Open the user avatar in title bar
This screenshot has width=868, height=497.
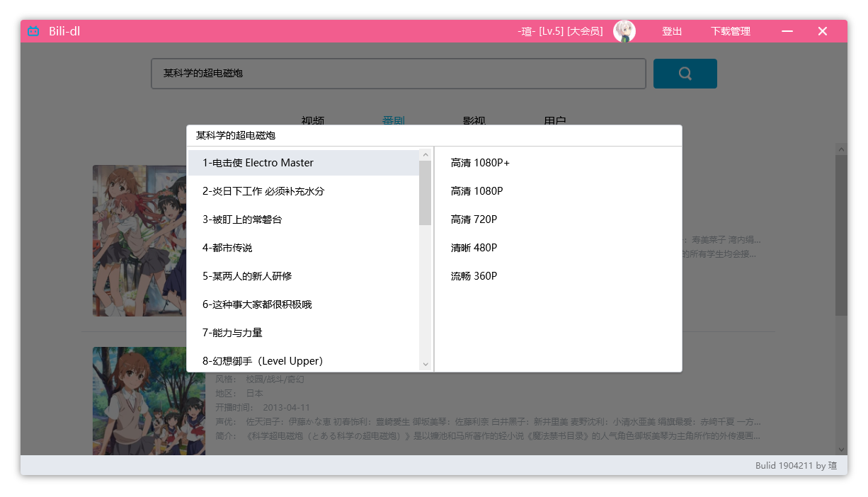click(x=624, y=31)
